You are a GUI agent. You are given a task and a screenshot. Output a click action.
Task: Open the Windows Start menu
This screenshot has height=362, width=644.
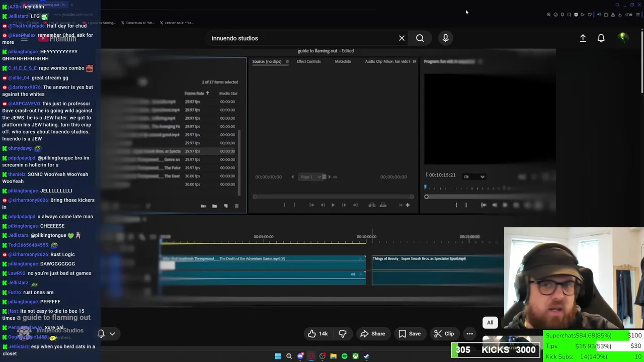278,356
